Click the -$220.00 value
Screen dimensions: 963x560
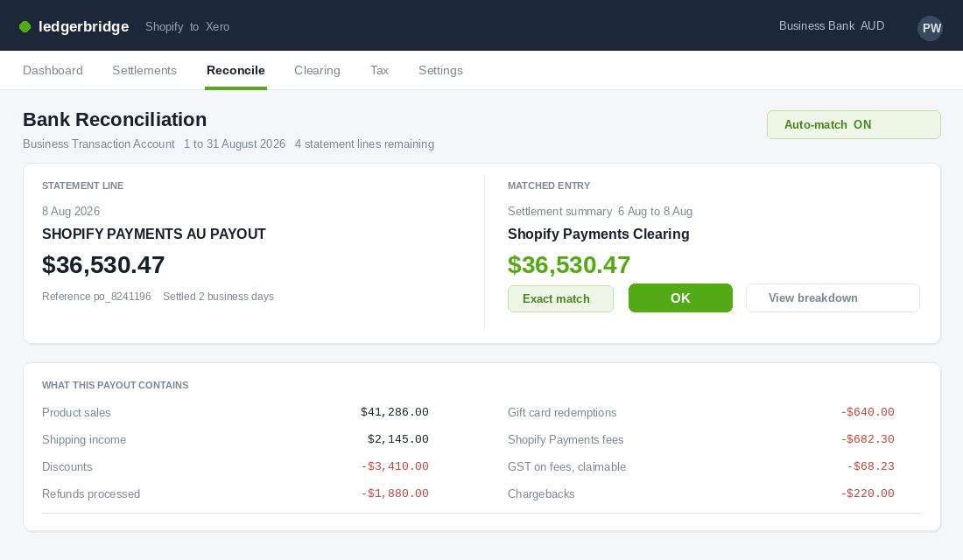point(868,493)
